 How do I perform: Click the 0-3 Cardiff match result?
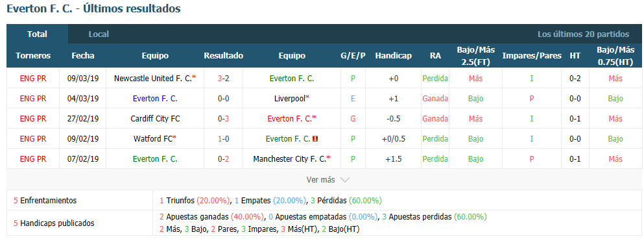coord(224,119)
